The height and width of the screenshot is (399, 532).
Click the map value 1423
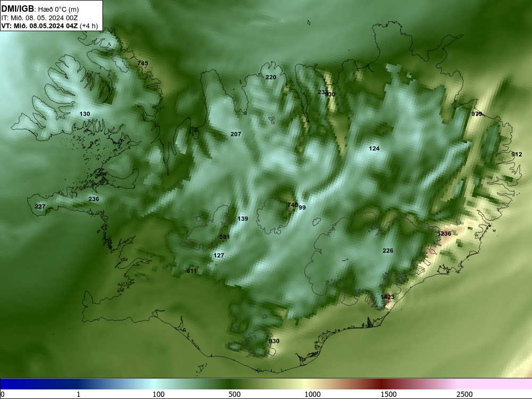pyautogui.click(x=387, y=297)
